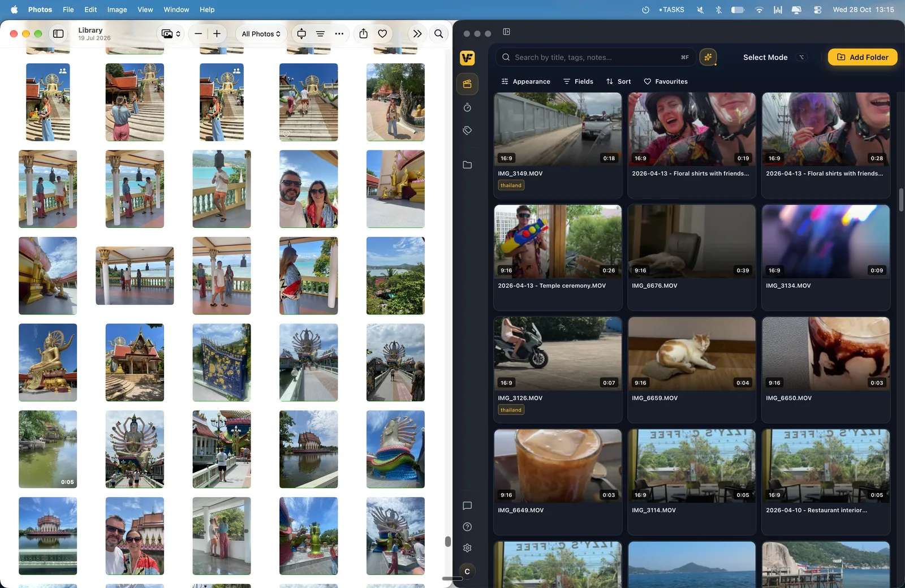Open the three-dots more menu in Photos
Viewport: 905px width, 588px height.
point(339,34)
